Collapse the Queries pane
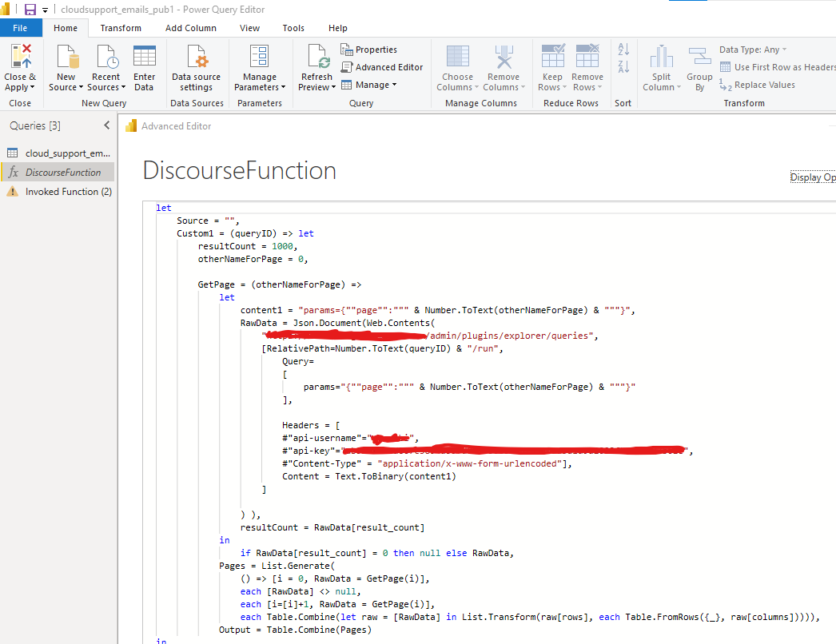Image resolution: width=836 pixels, height=644 pixels. (106, 125)
